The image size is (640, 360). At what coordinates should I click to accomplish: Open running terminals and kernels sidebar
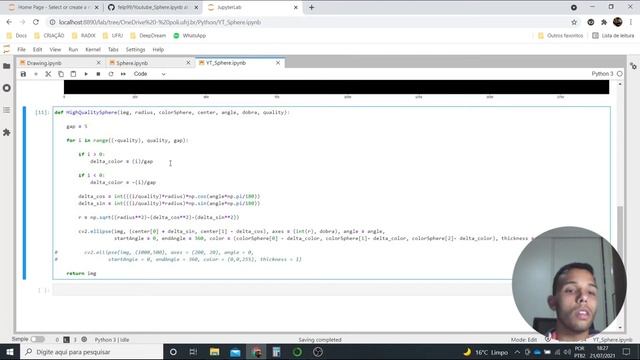tap(7, 88)
